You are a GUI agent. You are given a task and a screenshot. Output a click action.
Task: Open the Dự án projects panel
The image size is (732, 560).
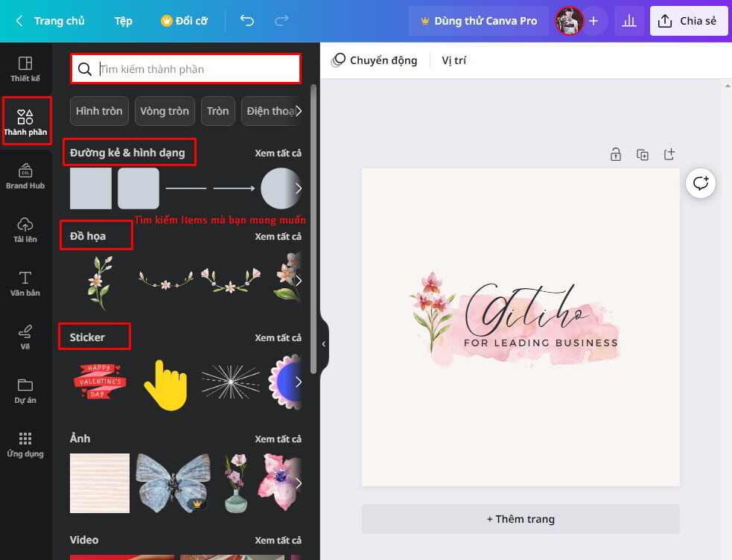[25, 391]
